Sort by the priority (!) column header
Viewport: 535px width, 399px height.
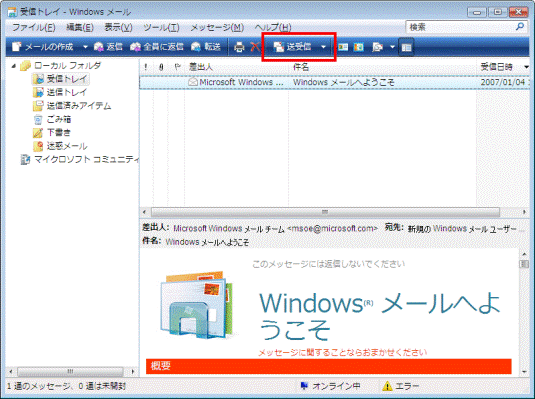click(146, 67)
